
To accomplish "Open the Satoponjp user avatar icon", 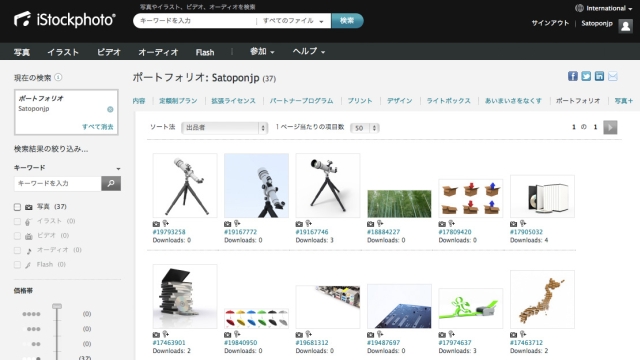I will pos(625,26).
